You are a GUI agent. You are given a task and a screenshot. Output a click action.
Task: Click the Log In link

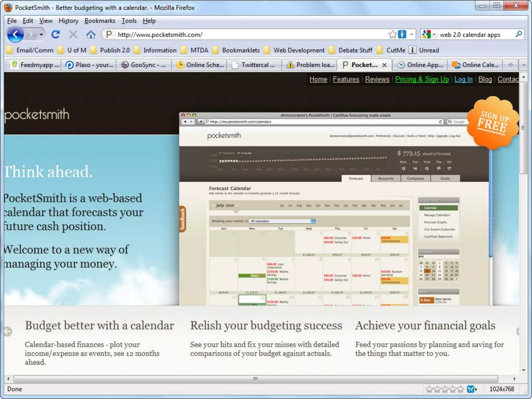(463, 79)
